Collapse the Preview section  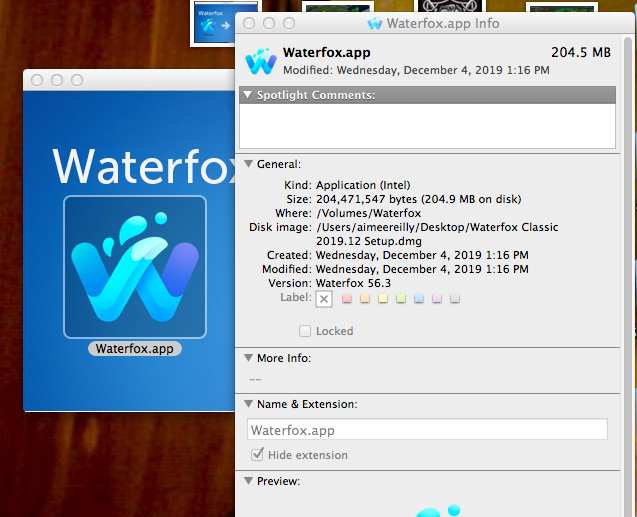(x=248, y=480)
